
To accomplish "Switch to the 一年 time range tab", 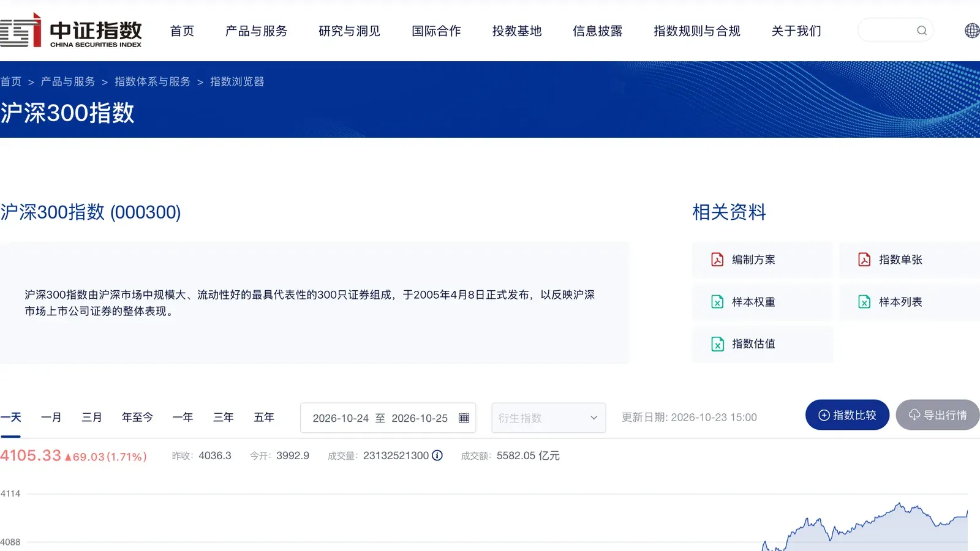I will (183, 417).
